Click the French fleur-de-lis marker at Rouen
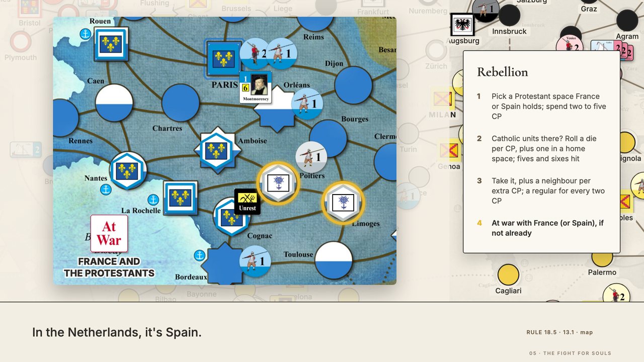644x362 pixels. (x=111, y=44)
